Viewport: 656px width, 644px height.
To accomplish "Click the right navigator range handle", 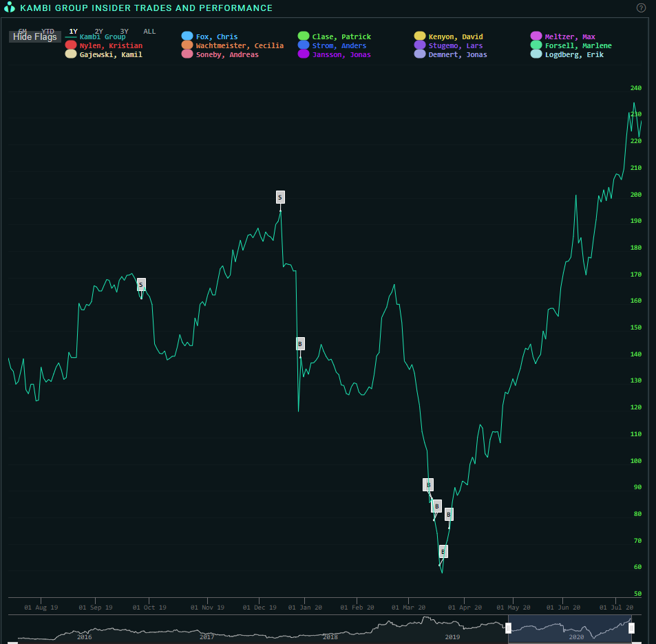I will coord(631,627).
